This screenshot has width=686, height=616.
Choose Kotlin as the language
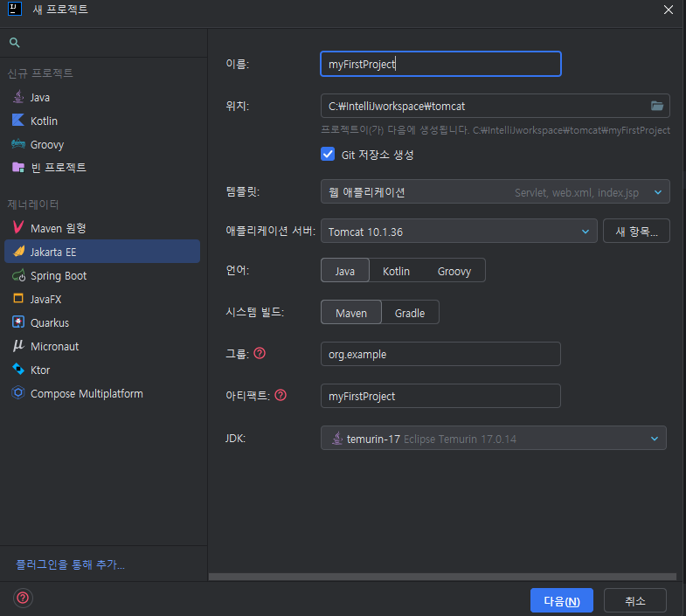[396, 270]
